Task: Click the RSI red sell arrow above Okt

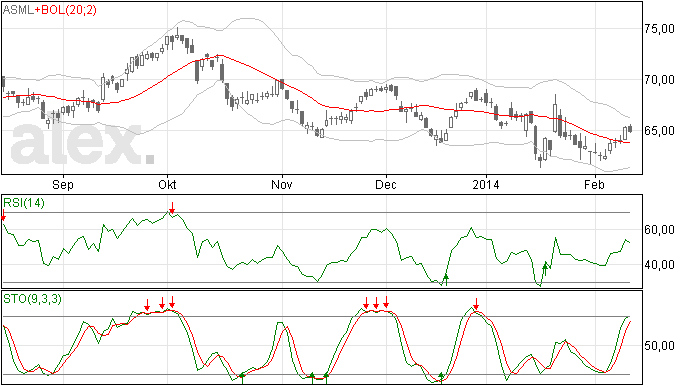Action: click(172, 208)
